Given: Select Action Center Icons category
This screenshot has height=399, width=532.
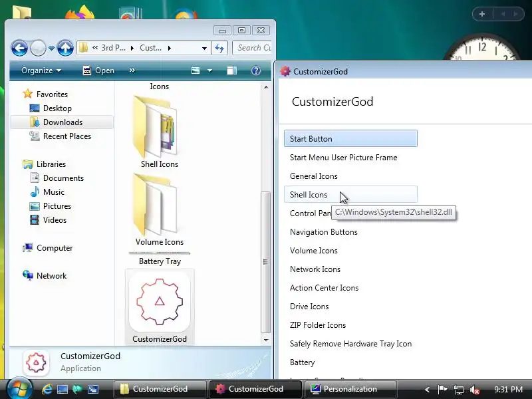Looking at the screenshot, I should pos(350,288).
